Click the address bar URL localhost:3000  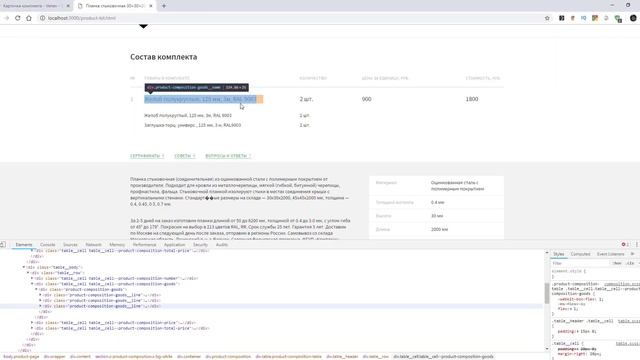(x=82, y=18)
